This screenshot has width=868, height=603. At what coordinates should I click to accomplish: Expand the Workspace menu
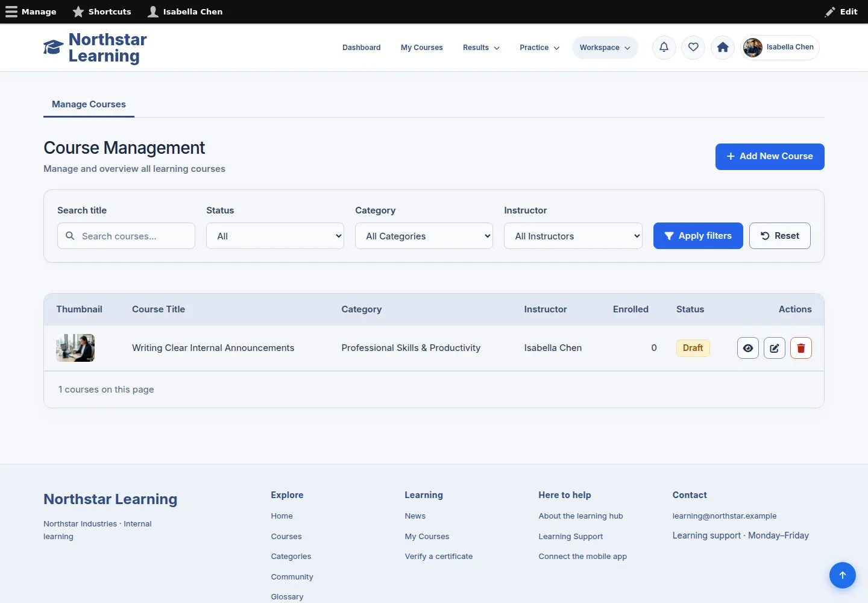pos(605,48)
